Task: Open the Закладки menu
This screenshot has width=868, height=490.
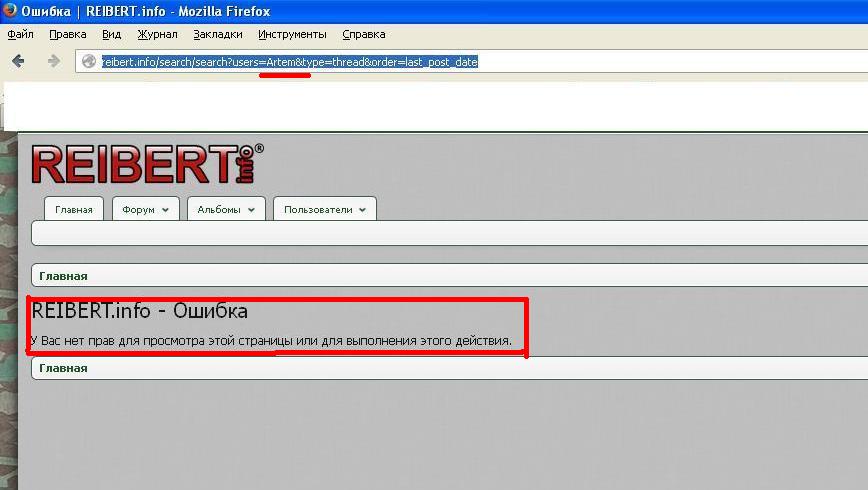Action: click(218, 34)
